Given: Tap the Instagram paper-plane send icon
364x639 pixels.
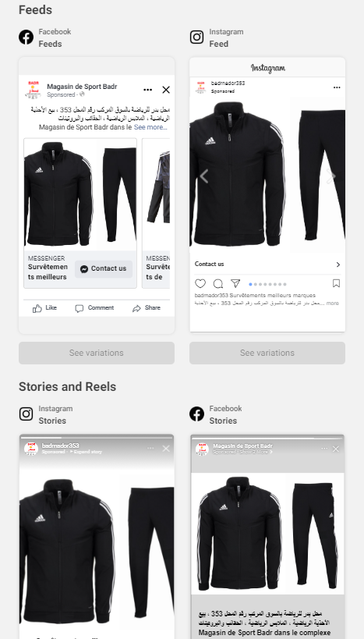Looking at the screenshot, I should click(x=235, y=283).
